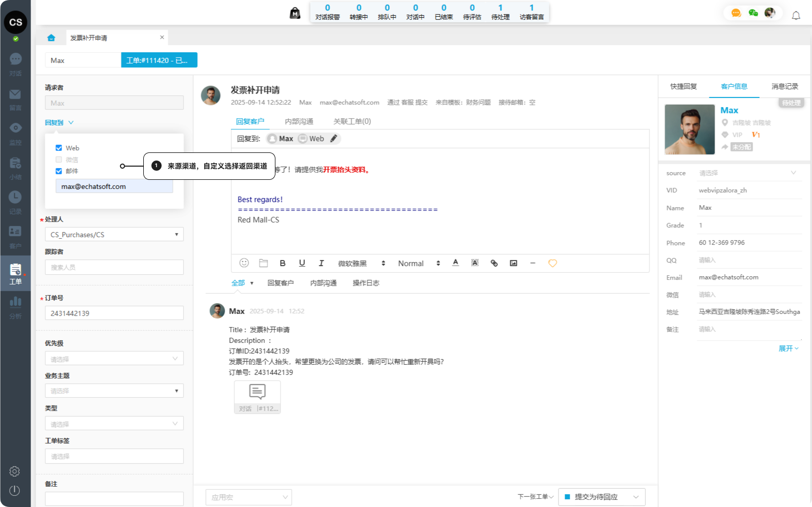Click the Bold formatting icon

tap(283, 263)
